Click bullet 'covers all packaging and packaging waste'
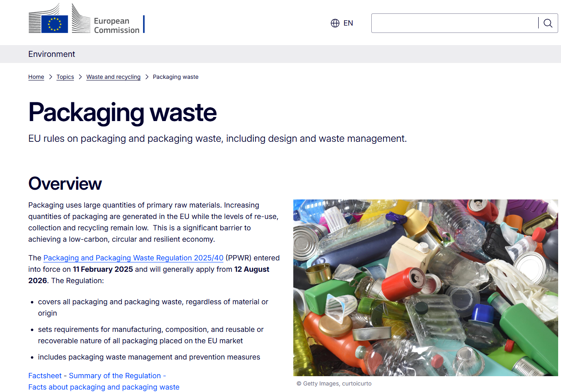This screenshot has width=561, height=392. tap(153, 308)
